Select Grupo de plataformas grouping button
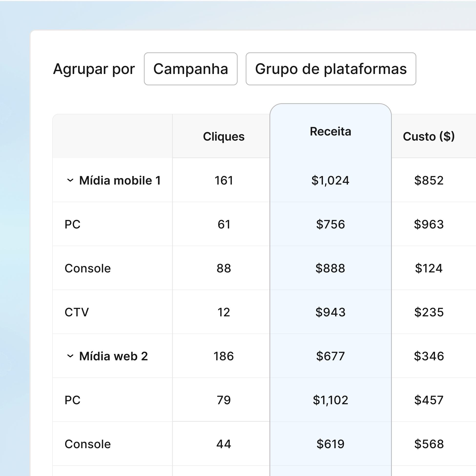The width and height of the screenshot is (476, 476). pos(331,69)
